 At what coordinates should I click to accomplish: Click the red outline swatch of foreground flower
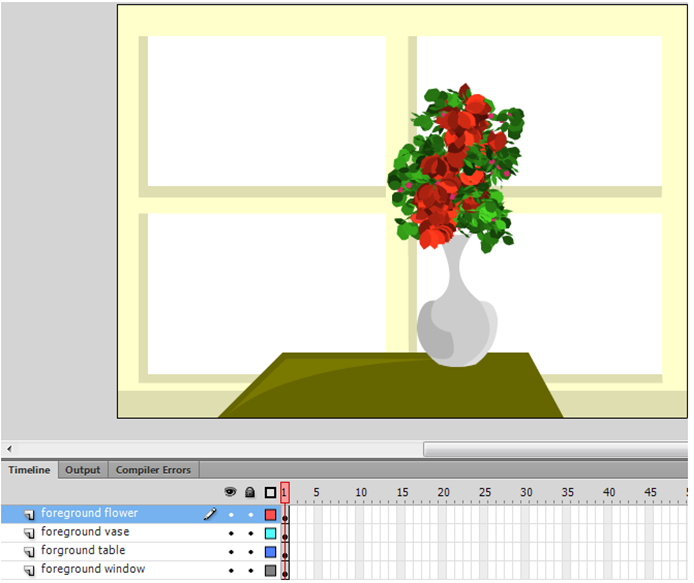coord(270,514)
